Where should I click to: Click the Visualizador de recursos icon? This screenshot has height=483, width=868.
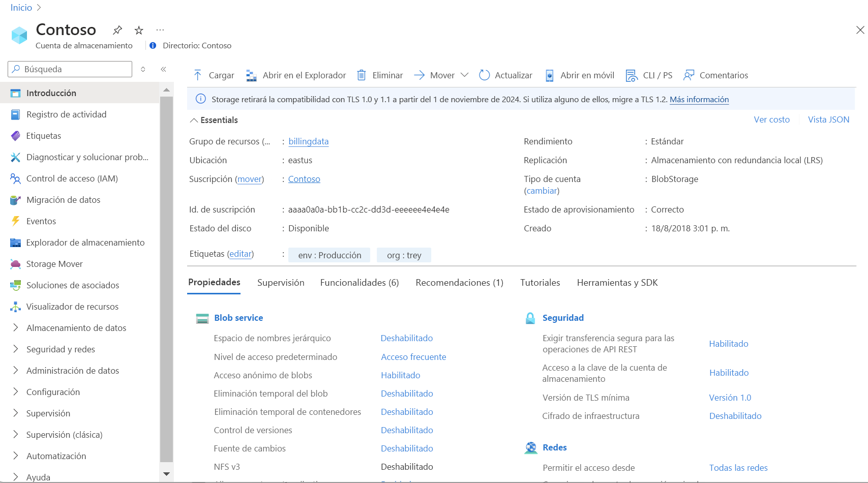pos(15,307)
